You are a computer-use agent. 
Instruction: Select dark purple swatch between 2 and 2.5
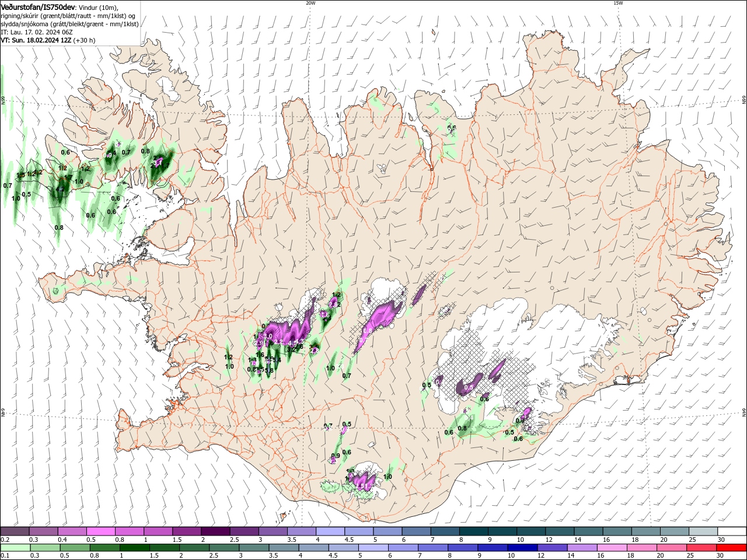click(215, 531)
